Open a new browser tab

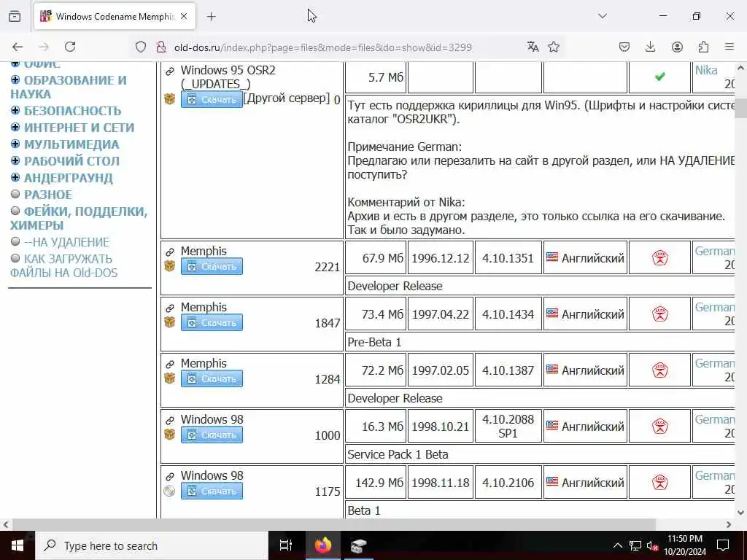(x=212, y=17)
